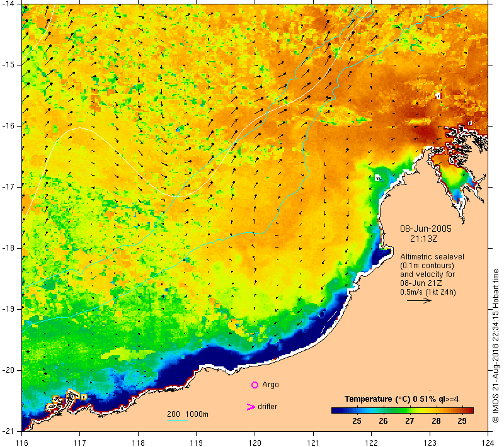Click the latitude axis label -18

(x=8, y=248)
